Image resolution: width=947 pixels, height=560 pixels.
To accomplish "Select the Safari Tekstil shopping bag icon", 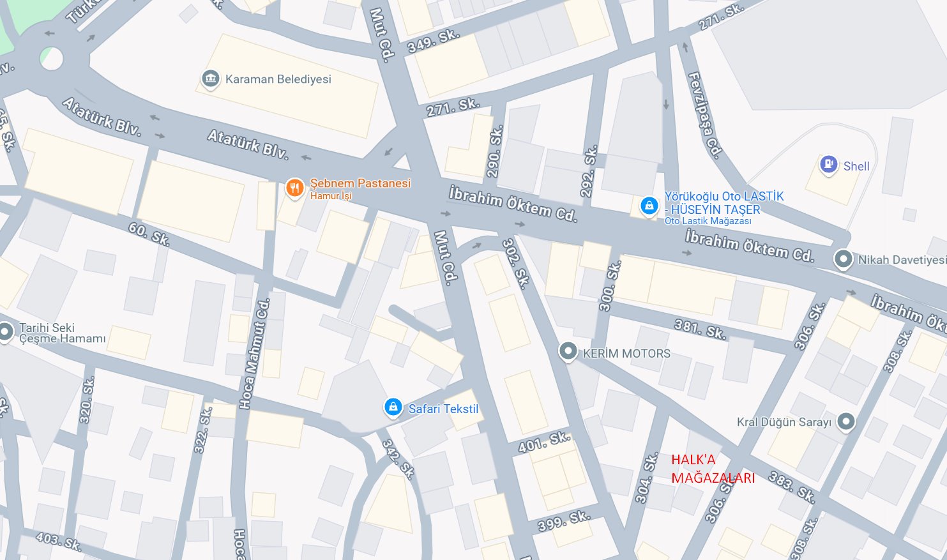I will tap(393, 407).
